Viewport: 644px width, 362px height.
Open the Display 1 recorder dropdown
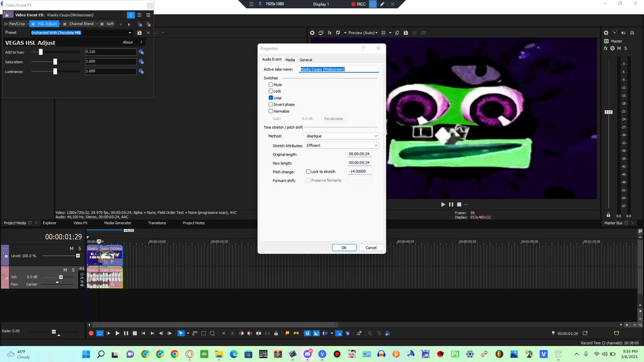point(320,4)
